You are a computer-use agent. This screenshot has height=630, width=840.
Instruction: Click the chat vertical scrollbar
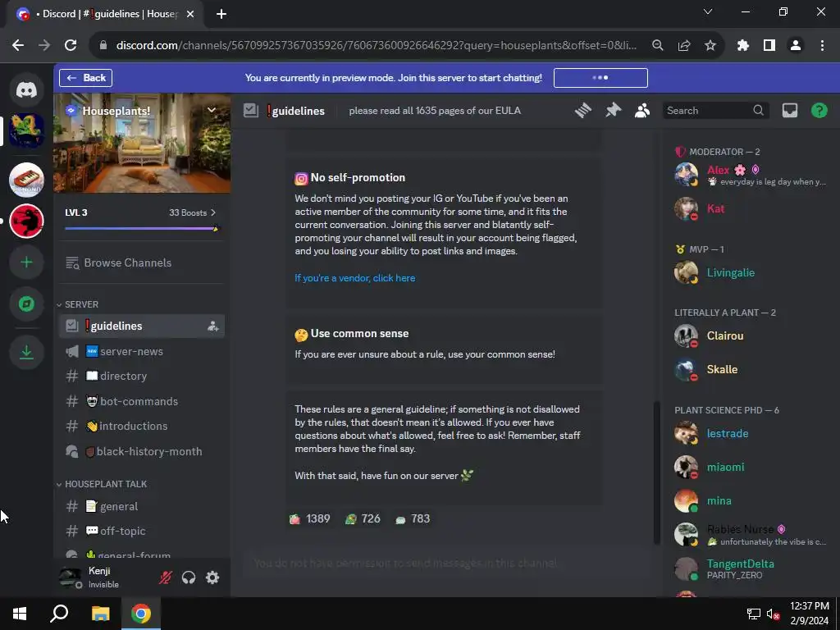click(x=657, y=473)
